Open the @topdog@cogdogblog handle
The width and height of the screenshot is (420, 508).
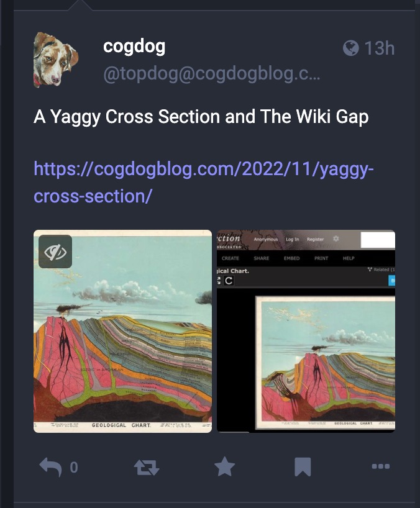click(x=212, y=73)
